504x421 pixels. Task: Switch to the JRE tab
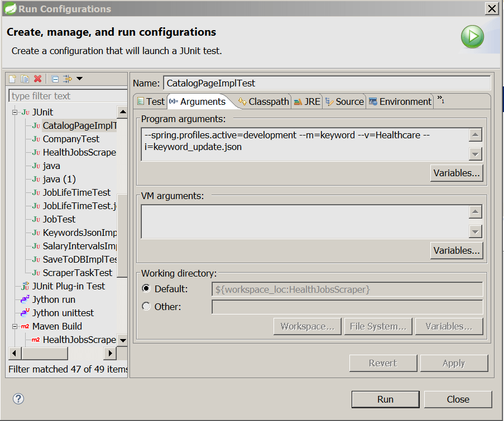308,101
